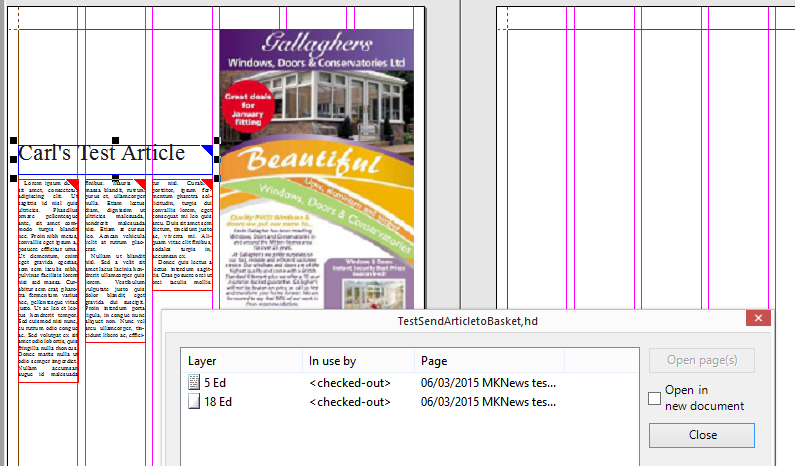The width and height of the screenshot is (795, 466).
Task: Select the '18 Ed' layer row text
Action: click(218, 402)
